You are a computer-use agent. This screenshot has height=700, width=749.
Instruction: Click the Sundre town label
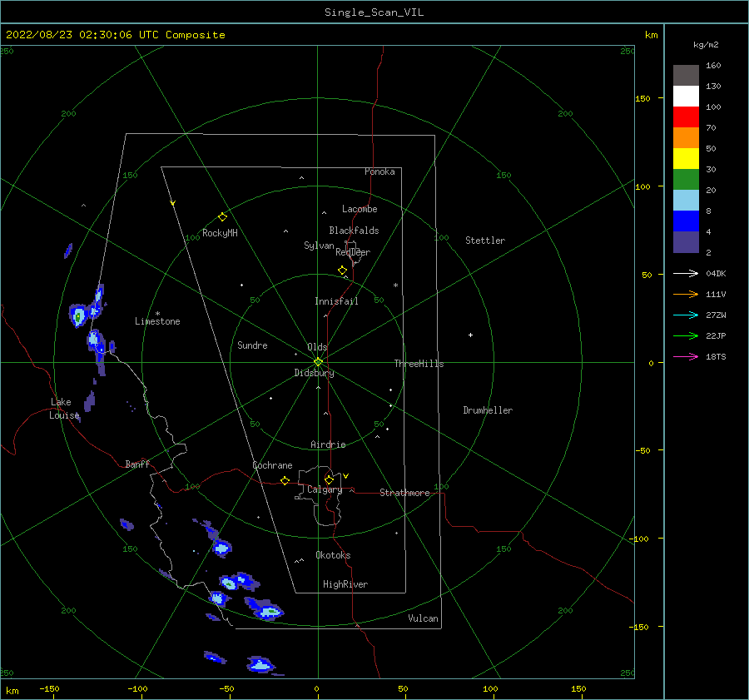[252, 345]
